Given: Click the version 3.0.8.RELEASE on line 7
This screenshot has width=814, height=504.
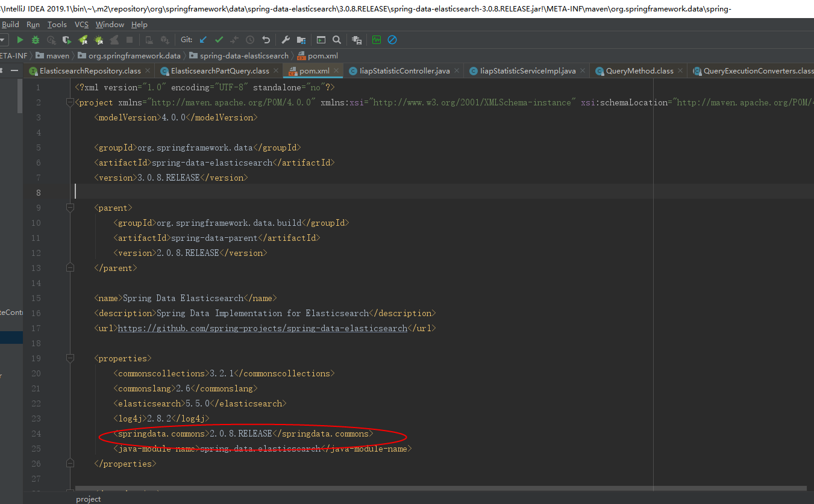Looking at the screenshot, I should point(169,178).
